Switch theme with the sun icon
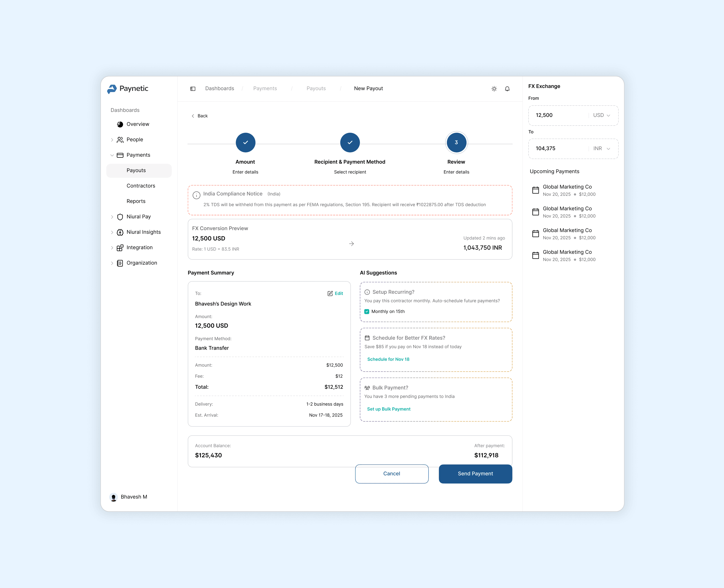Viewport: 724px width, 588px height. pos(494,89)
